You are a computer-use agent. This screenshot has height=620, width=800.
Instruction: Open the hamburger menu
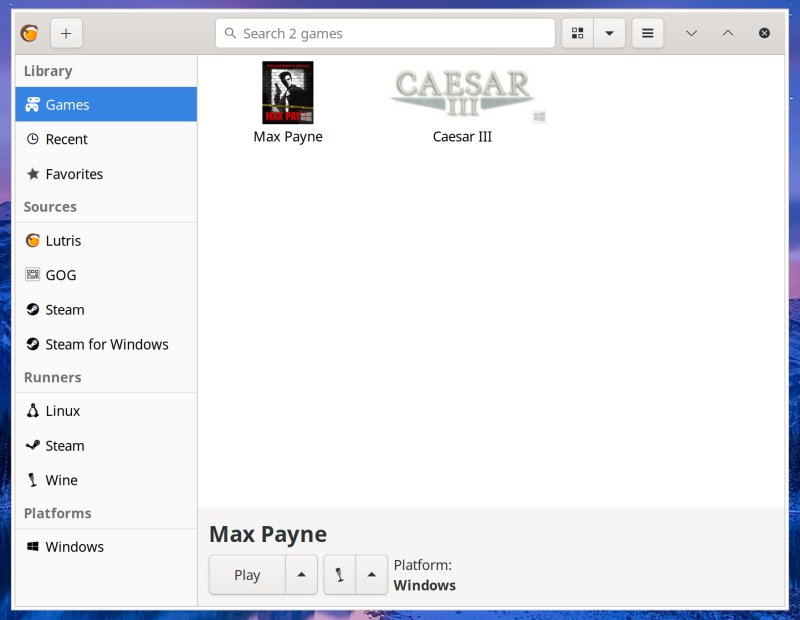point(647,32)
